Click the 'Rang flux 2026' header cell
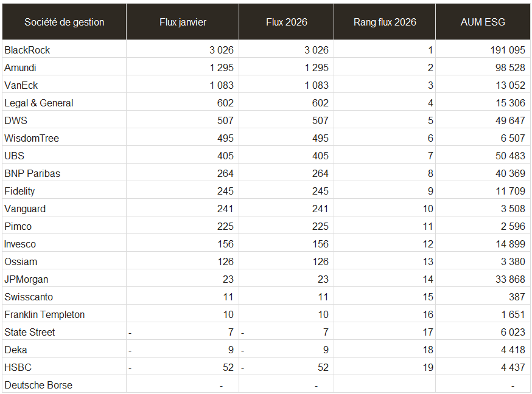The width and height of the screenshot is (532, 394). pyautogui.click(x=385, y=22)
